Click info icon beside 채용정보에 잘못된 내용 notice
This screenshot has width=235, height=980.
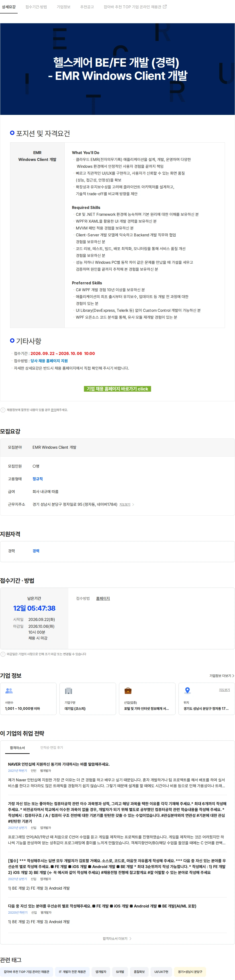point(3,410)
